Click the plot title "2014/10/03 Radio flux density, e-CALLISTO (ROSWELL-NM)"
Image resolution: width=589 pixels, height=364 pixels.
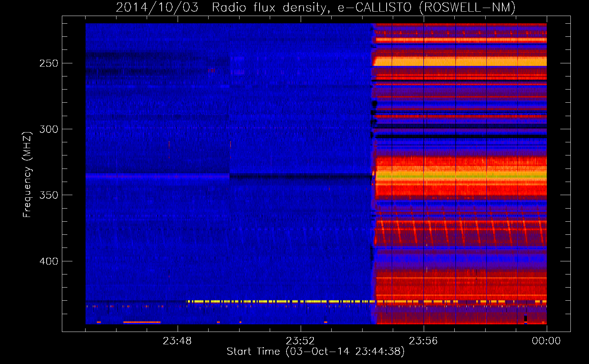click(316, 7)
